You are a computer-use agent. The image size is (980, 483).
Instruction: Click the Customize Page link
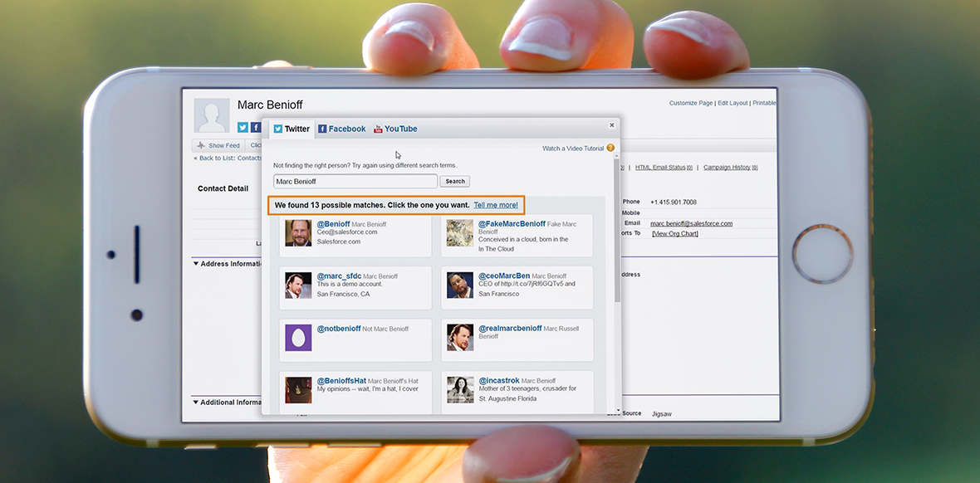click(x=691, y=103)
